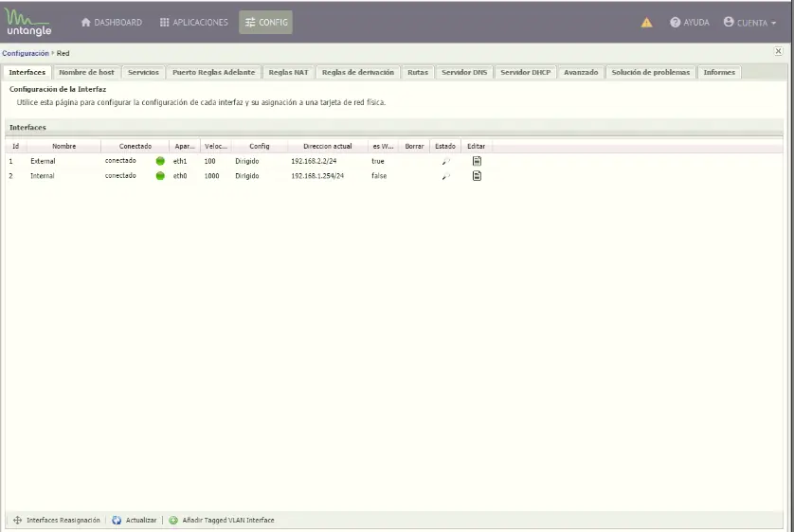
Task: Edit the External interface
Action: tap(477, 161)
